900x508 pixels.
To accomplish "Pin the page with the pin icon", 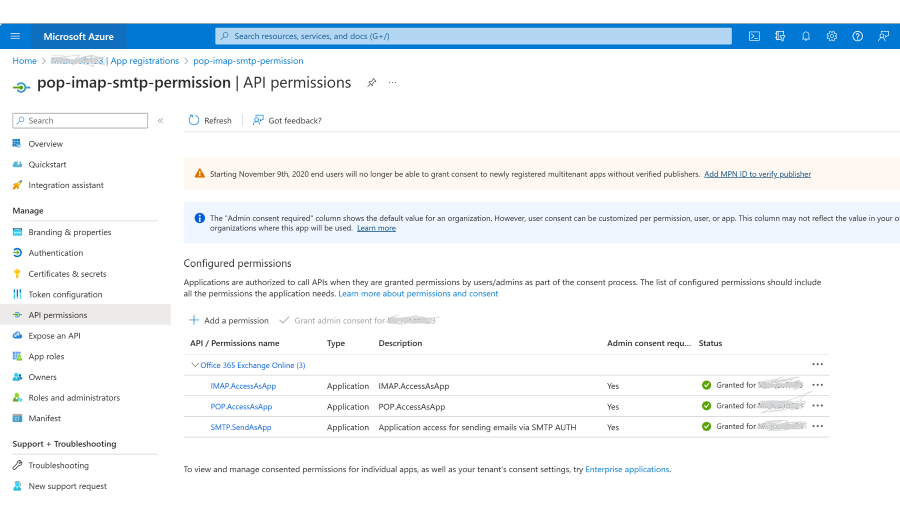I will coord(372,83).
